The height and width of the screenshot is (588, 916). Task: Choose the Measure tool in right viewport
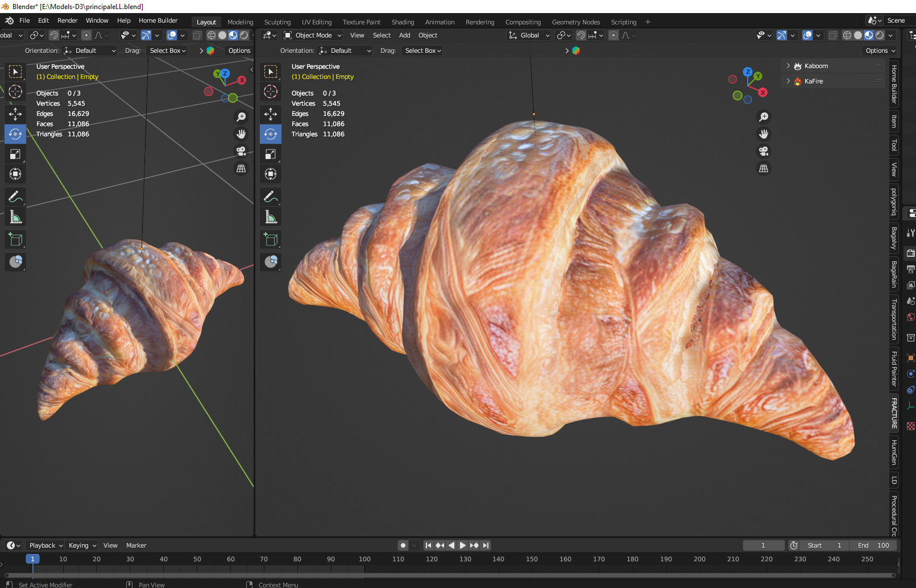coord(271,216)
